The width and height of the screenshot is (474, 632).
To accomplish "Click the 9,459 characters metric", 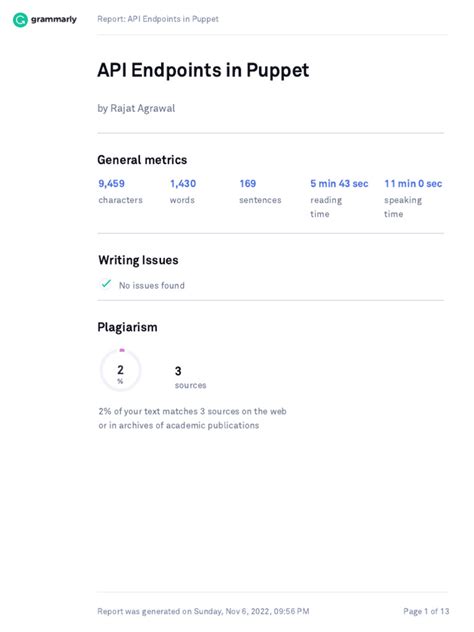I will coord(121,191).
